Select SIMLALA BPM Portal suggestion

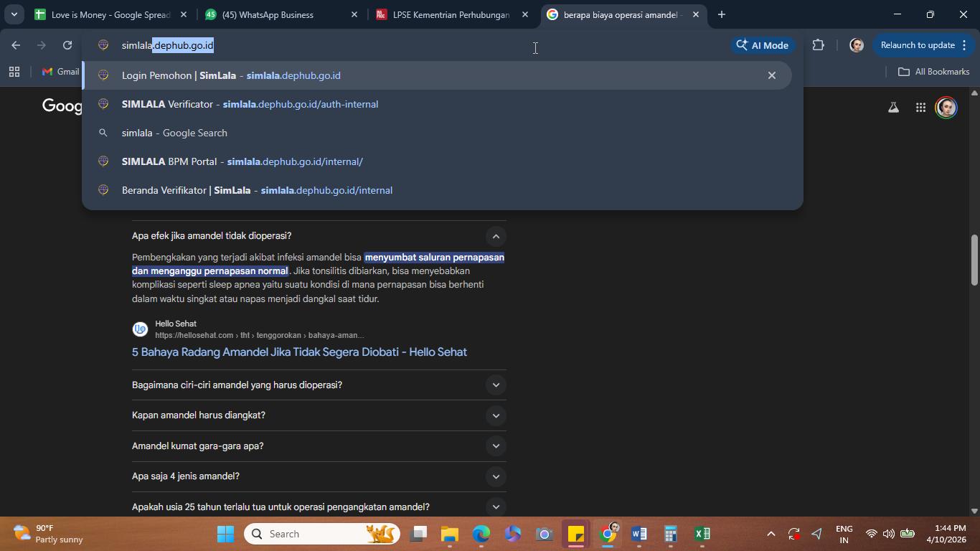click(x=438, y=161)
